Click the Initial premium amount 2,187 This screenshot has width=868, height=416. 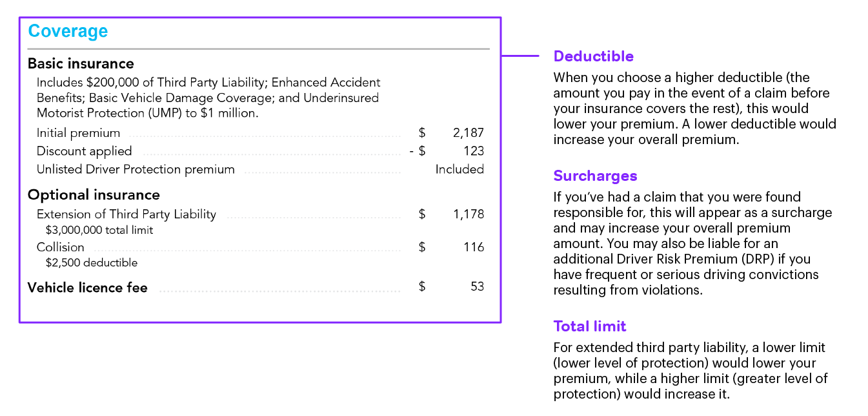[468, 133]
